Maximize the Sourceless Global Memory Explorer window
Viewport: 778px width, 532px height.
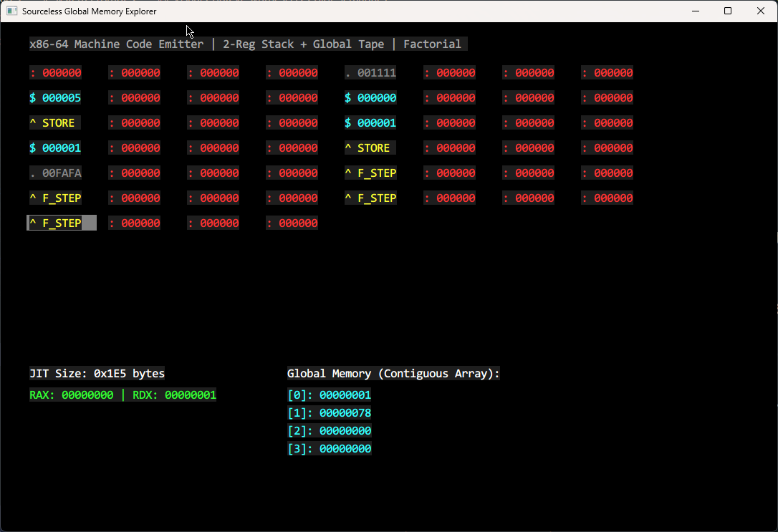point(728,11)
